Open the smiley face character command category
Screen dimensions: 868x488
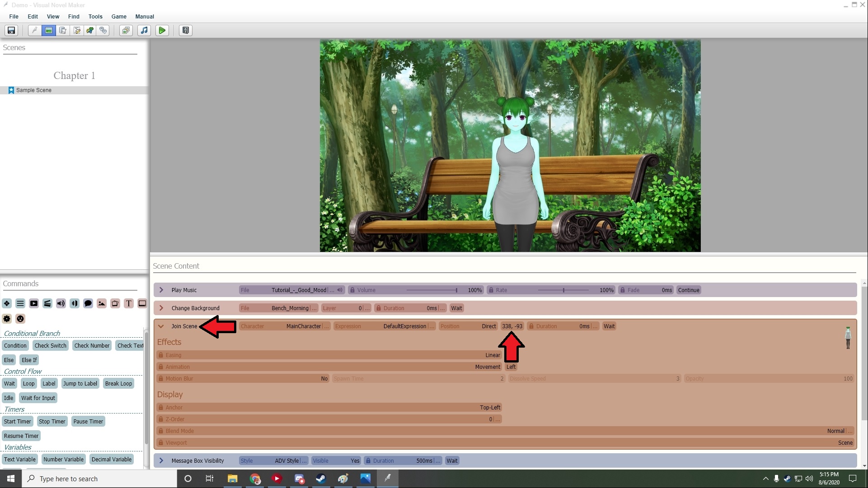20,319
